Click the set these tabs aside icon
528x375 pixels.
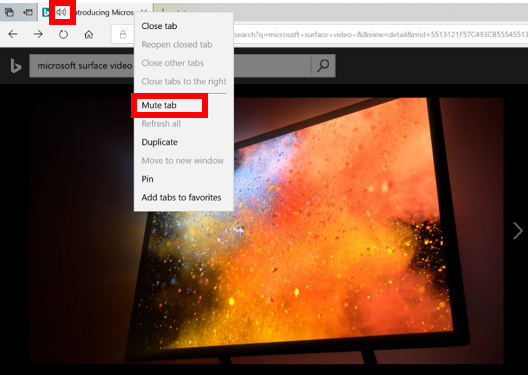pyautogui.click(x=28, y=12)
